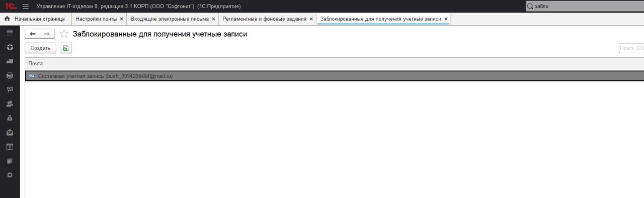Image resolution: width=644 pixels, height=198 pixels.
Task: Click the Создать button
Action: [40, 48]
